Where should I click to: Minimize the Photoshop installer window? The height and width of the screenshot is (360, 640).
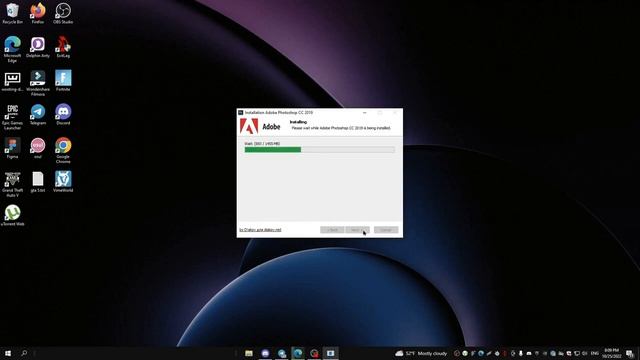coord(364,113)
